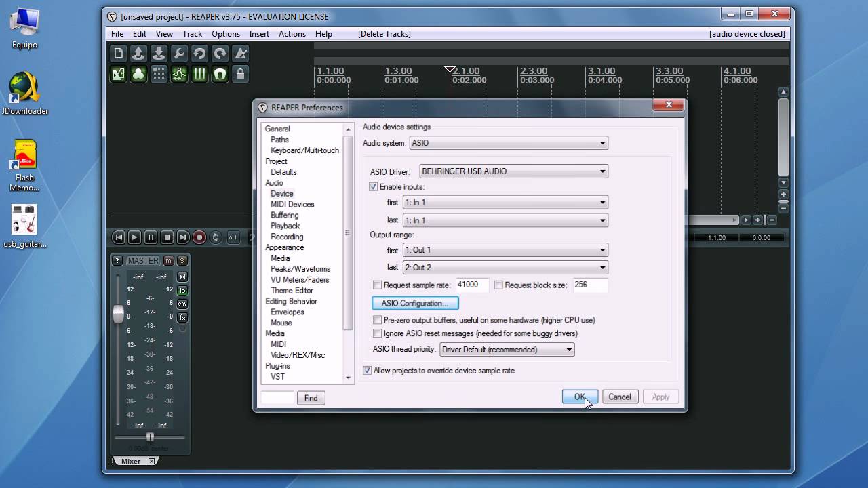Click the transport Record button
The height and width of the screenshot is (488, 868).
pos(199,237)
